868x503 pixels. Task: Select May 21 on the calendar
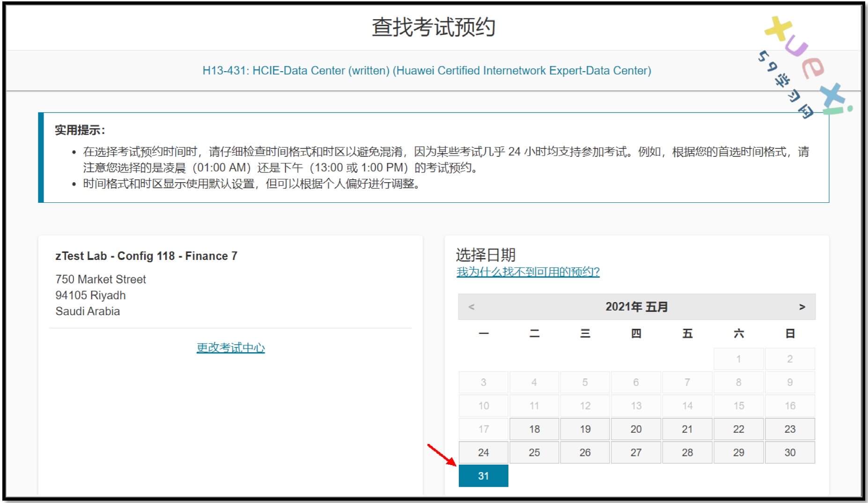pos(687,429)
